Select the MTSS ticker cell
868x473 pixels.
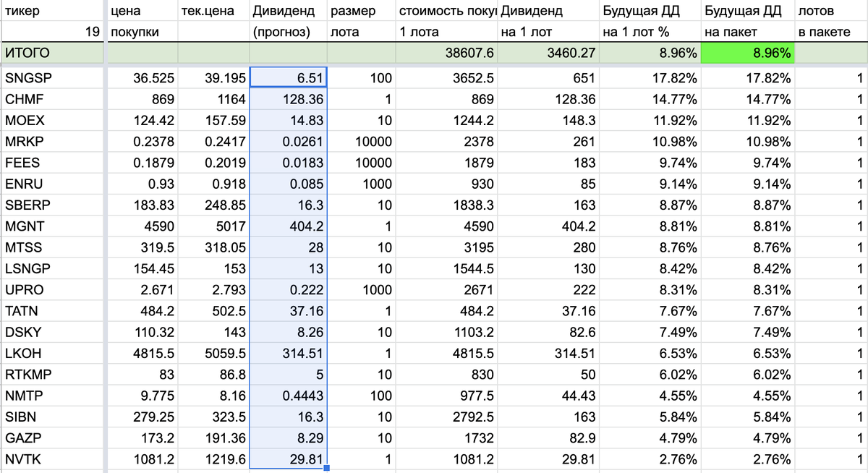(x=52, y=247)
